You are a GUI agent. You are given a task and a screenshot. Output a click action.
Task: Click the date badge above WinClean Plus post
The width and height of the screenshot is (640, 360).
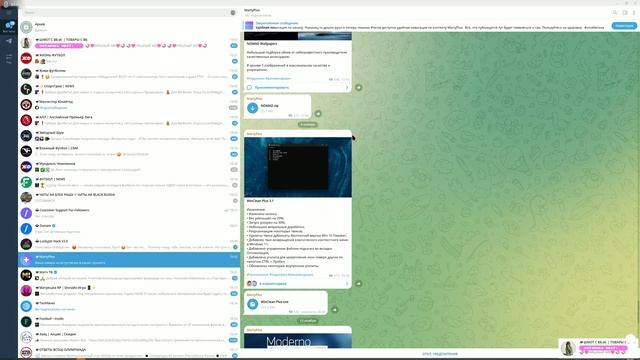click(x=308, y=124)
